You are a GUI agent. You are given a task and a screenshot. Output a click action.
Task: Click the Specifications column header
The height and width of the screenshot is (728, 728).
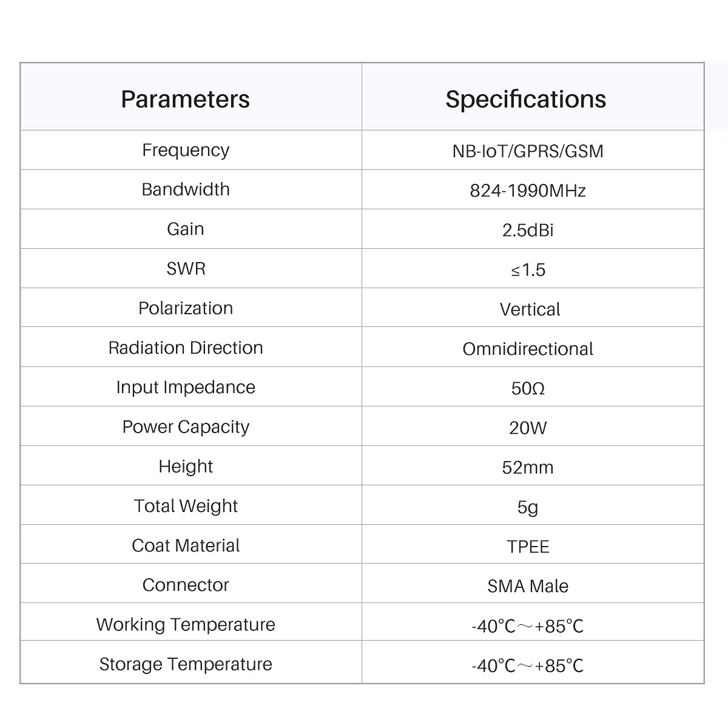526,99
